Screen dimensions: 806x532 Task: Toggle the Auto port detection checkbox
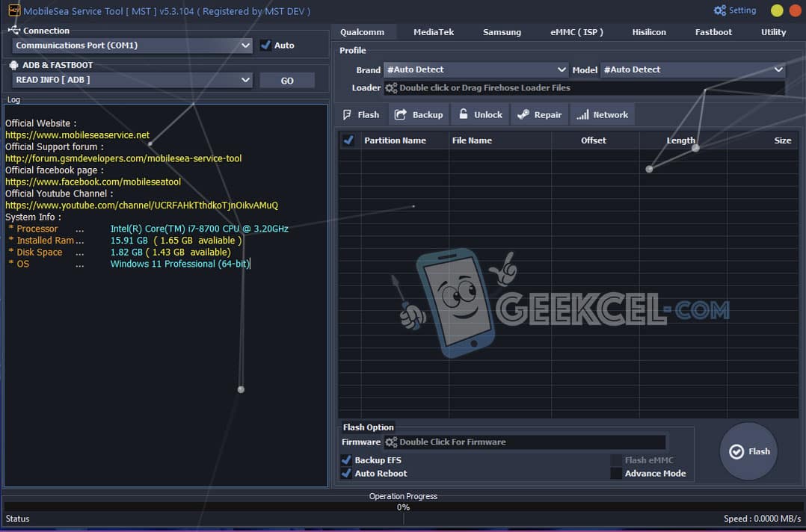click(265, 45)
